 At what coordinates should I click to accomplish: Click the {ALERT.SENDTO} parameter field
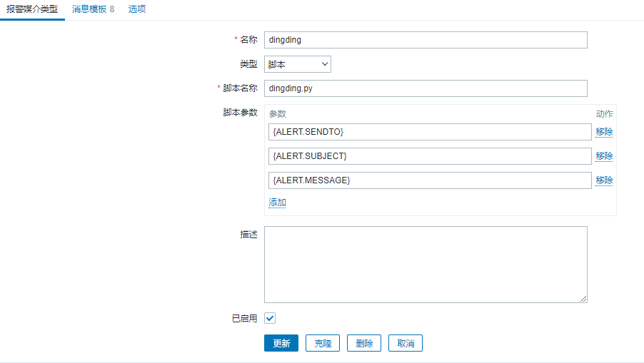click(x=430, y=132)
